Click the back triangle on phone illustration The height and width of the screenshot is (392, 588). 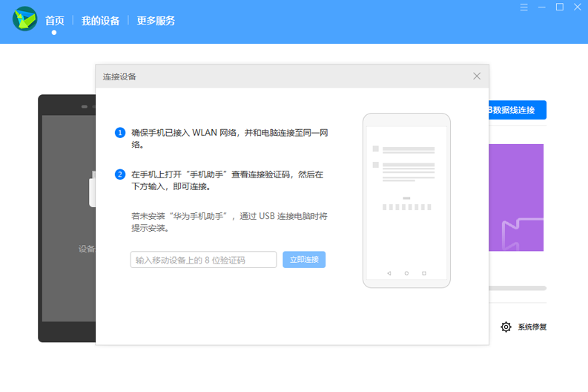[389, 273]
